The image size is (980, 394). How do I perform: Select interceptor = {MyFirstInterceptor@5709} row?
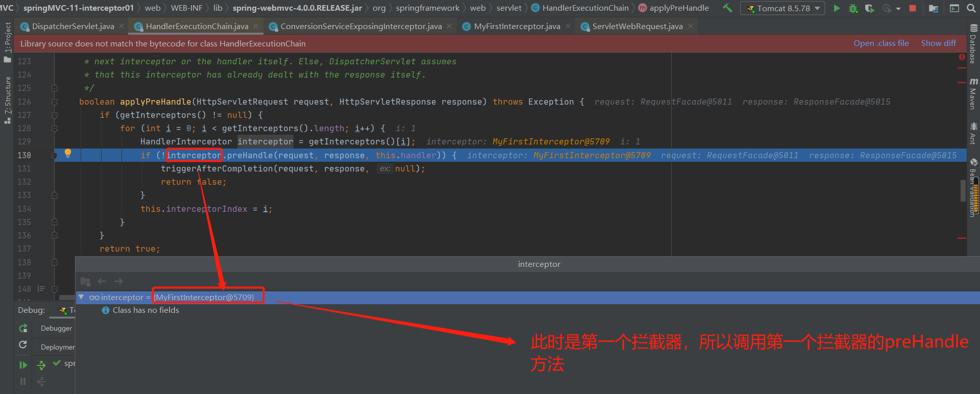click(528, 297)
